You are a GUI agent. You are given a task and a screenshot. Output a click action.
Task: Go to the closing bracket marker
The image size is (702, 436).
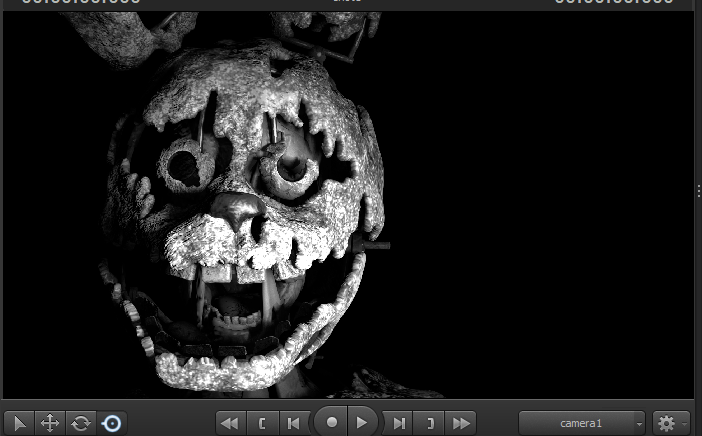429,423
